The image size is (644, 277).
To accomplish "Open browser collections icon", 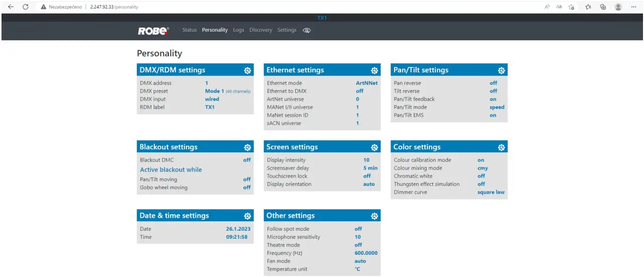I will [603, 7].
